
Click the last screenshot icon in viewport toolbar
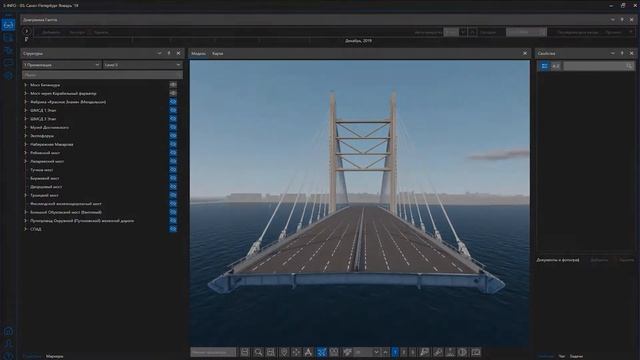(x=476, y=352)
